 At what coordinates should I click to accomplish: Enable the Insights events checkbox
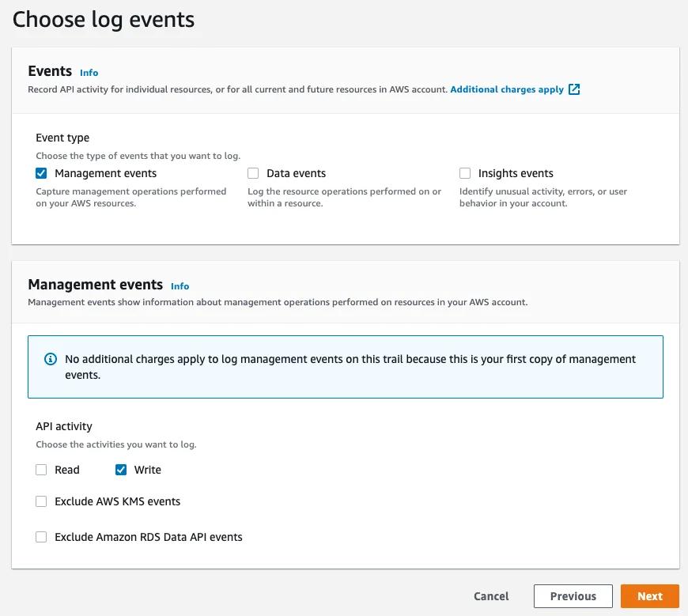465,173
